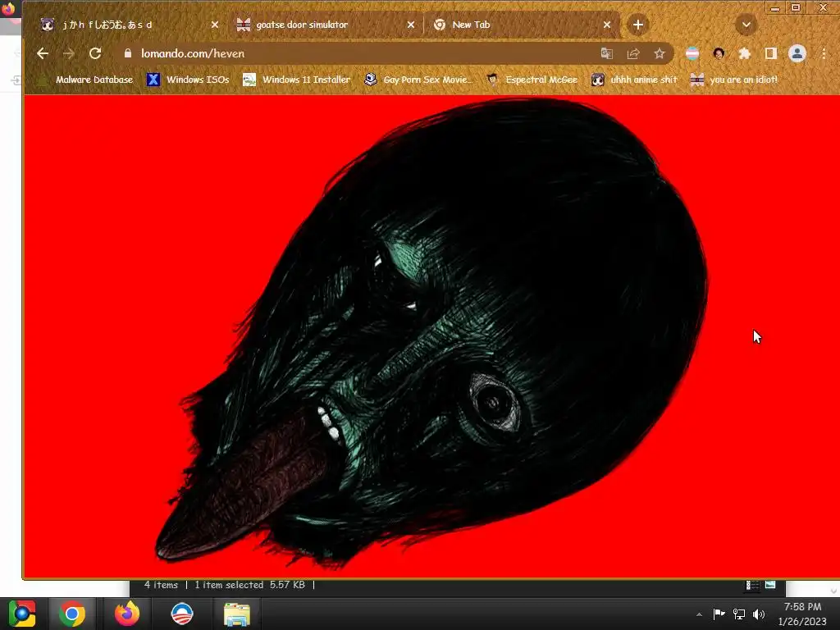
Task: Open a new tab with plus button
Action: point(638,25)
